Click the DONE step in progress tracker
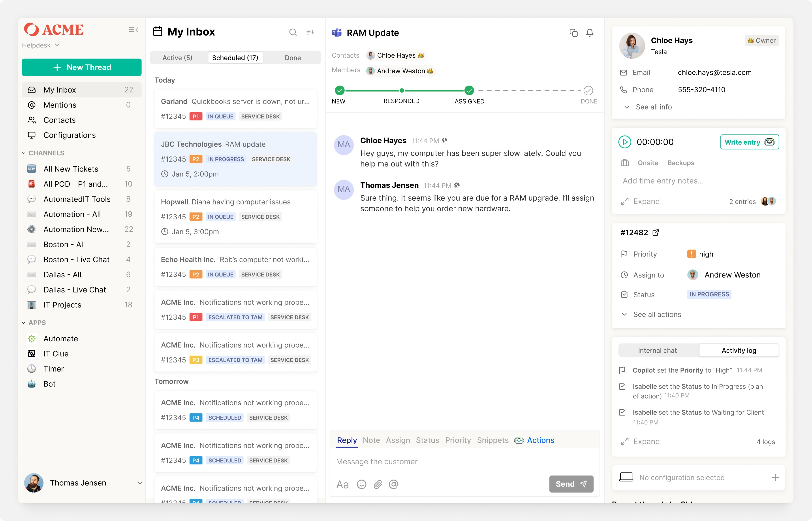Viewport: 812px width, 521px height. click(x=588, y=91)
